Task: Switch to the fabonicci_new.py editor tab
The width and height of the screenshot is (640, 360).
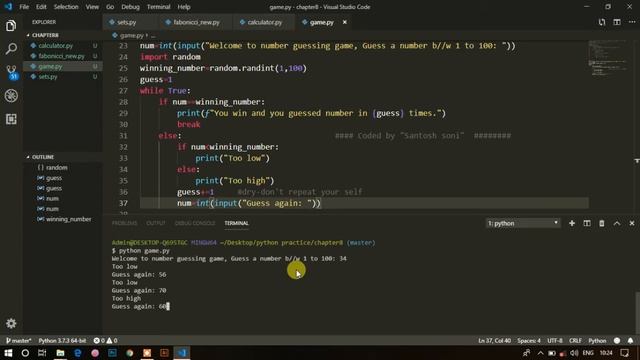Action: [x=196, y=22]
